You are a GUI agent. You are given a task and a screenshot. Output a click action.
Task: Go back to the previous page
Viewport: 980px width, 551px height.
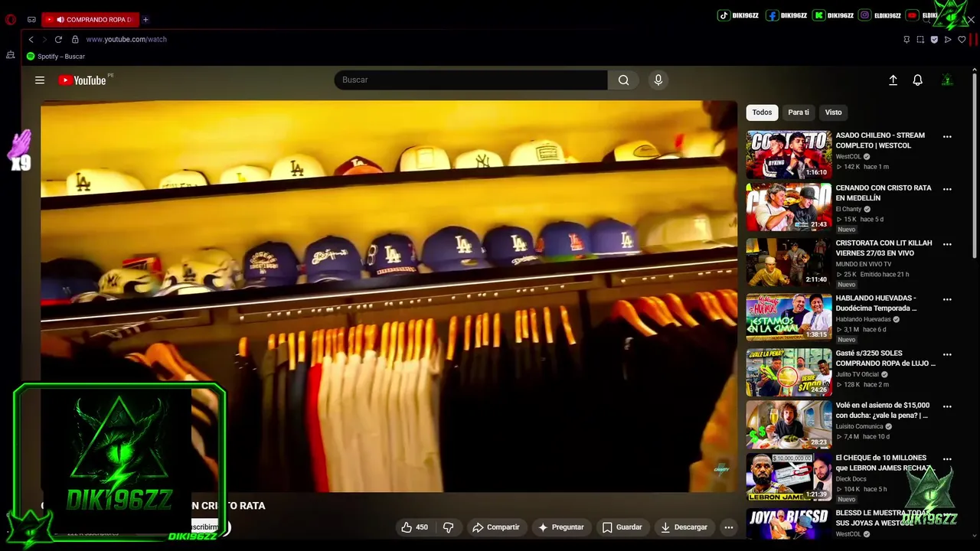tap(31, 39)
